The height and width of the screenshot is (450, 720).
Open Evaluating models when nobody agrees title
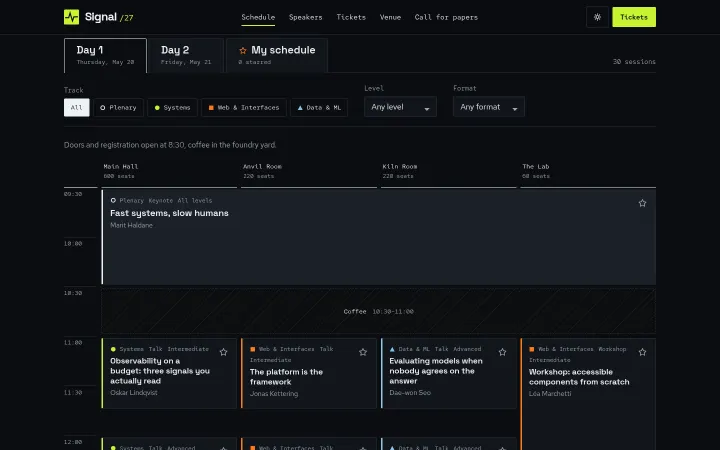point(436,371)
